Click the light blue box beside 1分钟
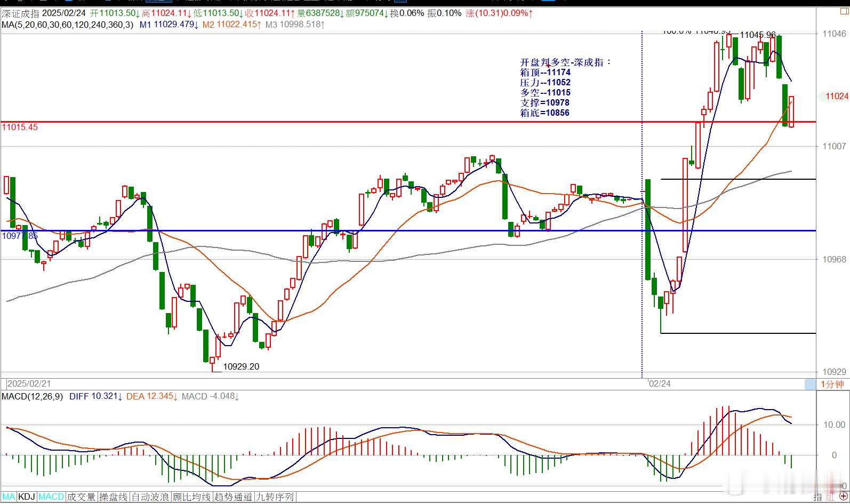850x504 pixels. click(810, 384)
